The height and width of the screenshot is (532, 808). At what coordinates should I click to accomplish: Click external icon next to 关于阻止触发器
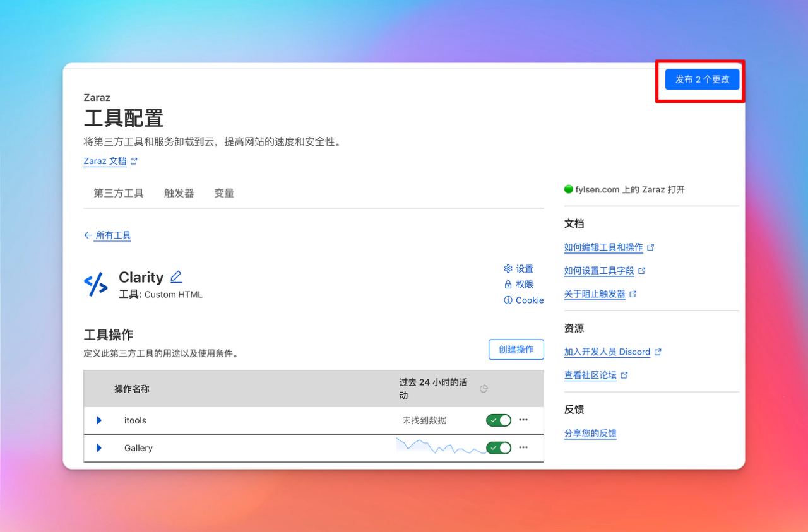(633, 294)
